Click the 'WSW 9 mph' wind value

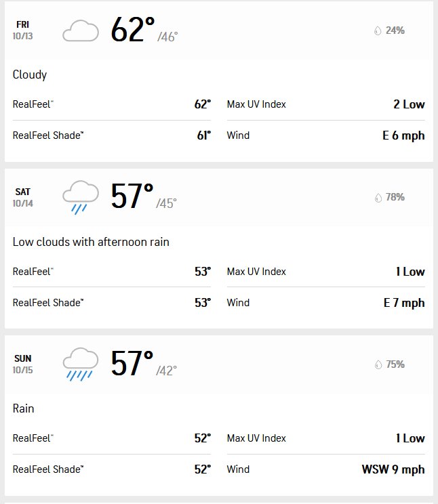coord(393,469)
